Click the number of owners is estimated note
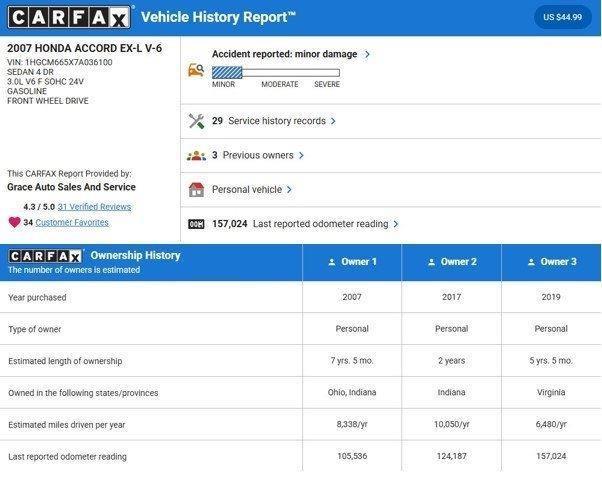 [x=74, y=270]
